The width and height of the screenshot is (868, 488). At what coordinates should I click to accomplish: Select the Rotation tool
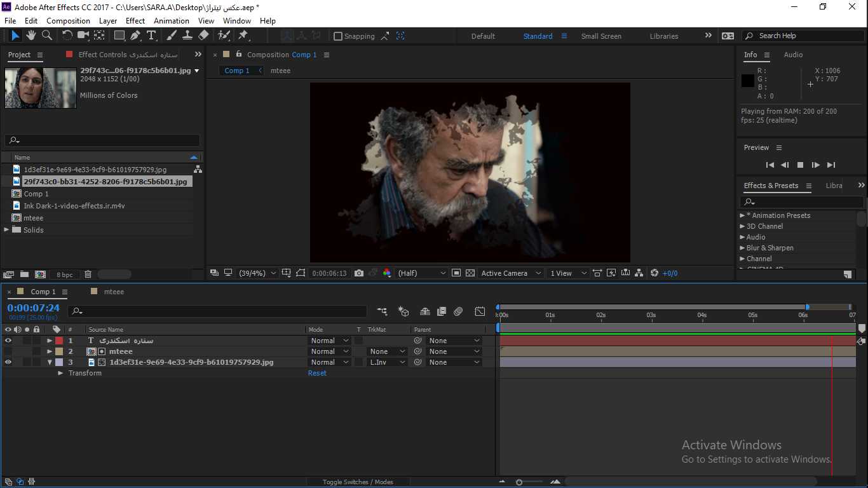coord(67,36)
